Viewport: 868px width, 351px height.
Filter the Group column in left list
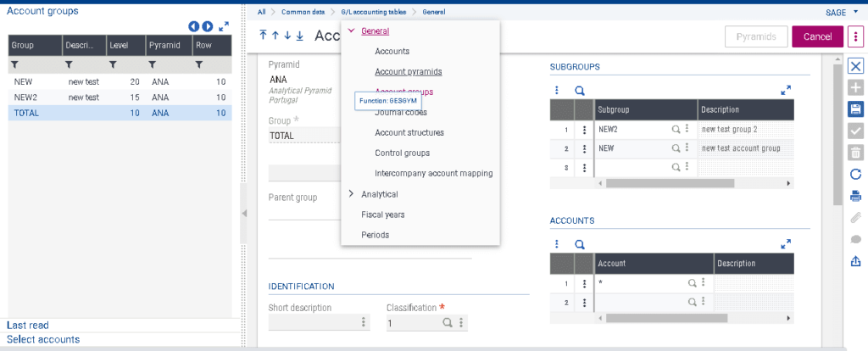point(14,64)
